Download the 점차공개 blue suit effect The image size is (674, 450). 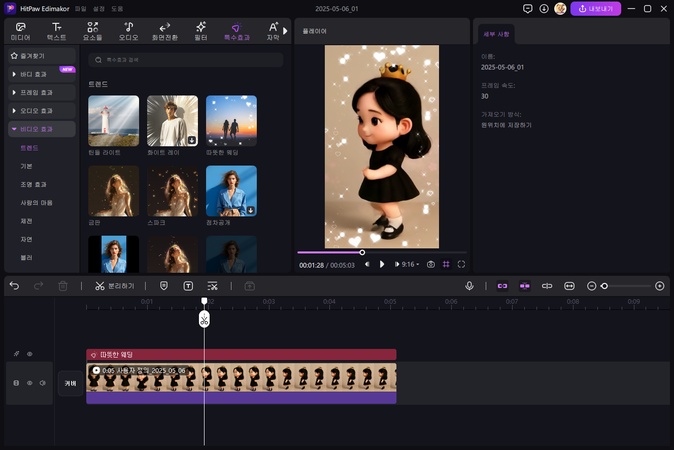coord(251,210)
